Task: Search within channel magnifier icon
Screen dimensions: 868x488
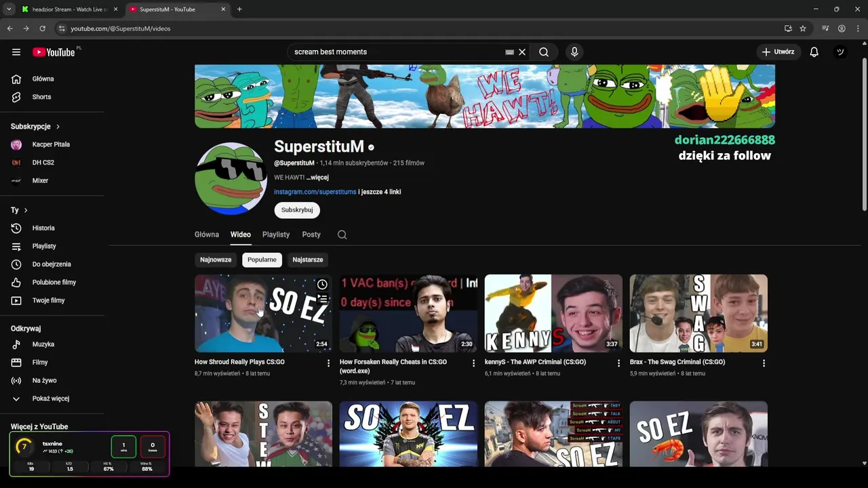Action: click(342, 235)
